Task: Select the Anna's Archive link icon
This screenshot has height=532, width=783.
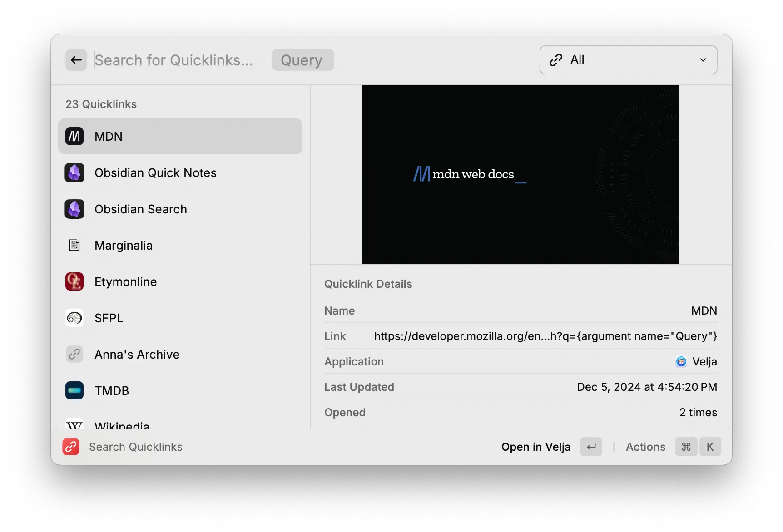Action: [74, 354]
